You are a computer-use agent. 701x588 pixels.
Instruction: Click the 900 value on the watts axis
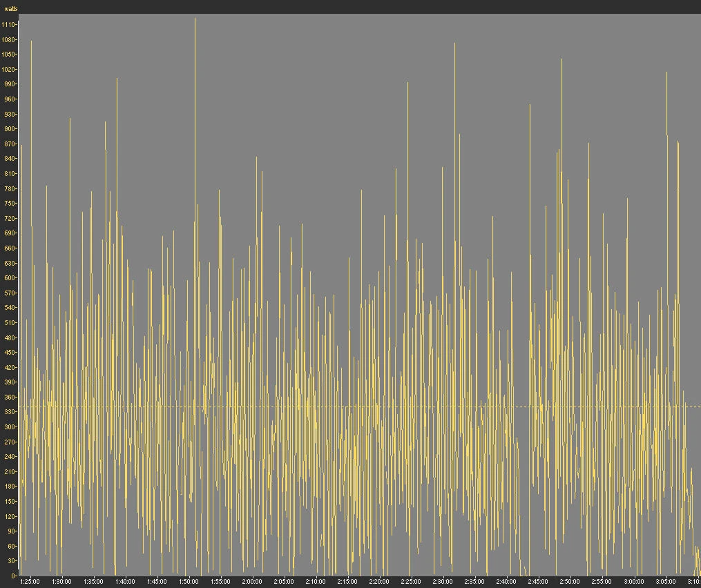pos(10,129)
